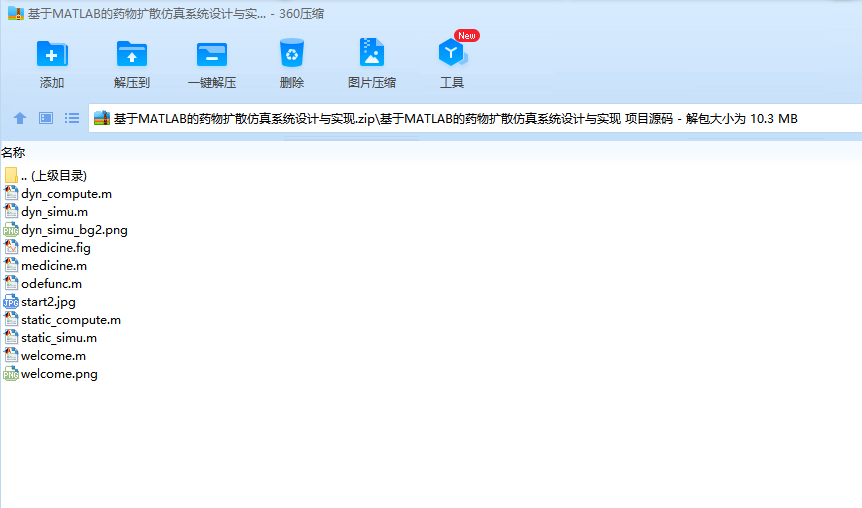Select file name 'static_compute.m'
The image size is (862, 508).
click(71, 320)
